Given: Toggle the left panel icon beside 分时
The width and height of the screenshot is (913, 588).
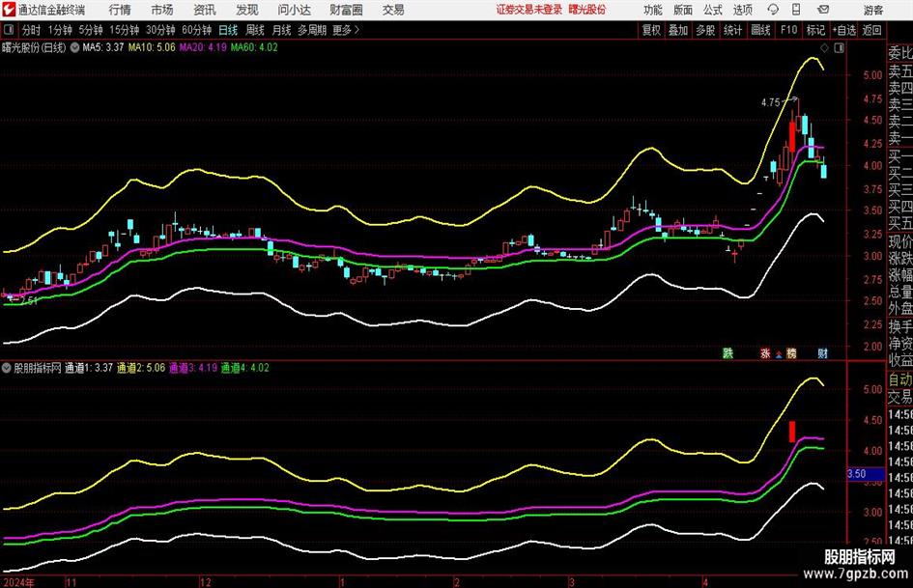Looking at the screenshot, I should [9, 30].
